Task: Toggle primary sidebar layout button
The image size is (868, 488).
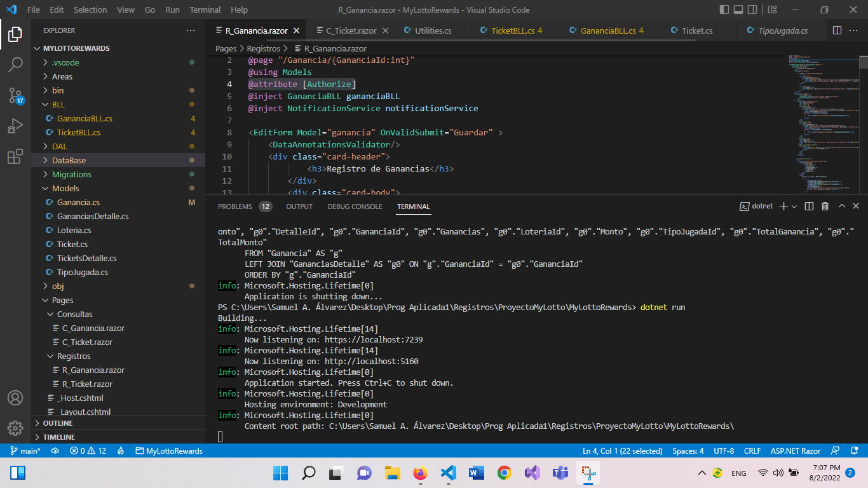Action: tap(724, 10)
